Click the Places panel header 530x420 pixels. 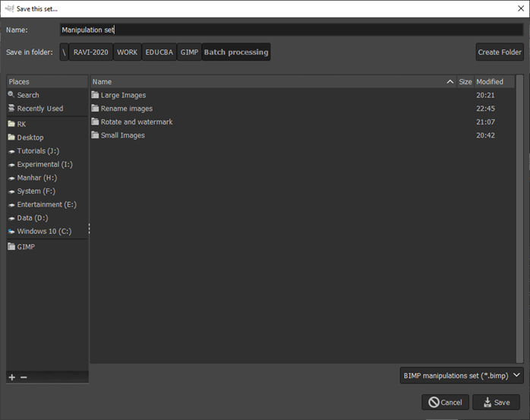point(47,81)
